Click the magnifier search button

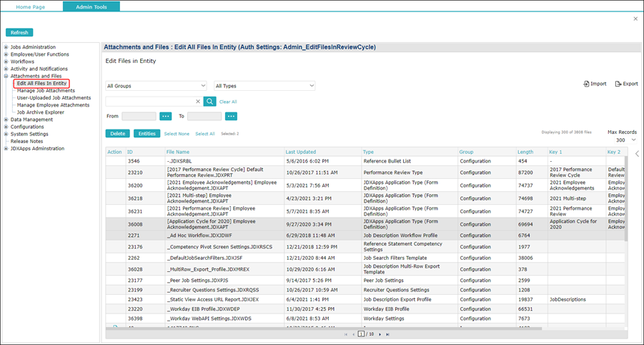(209, 102)
